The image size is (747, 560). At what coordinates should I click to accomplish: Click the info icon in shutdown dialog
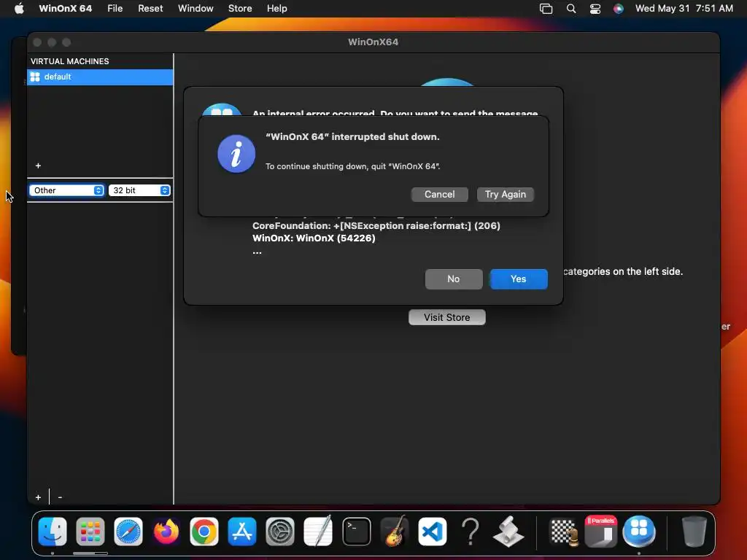pos(236,154)
